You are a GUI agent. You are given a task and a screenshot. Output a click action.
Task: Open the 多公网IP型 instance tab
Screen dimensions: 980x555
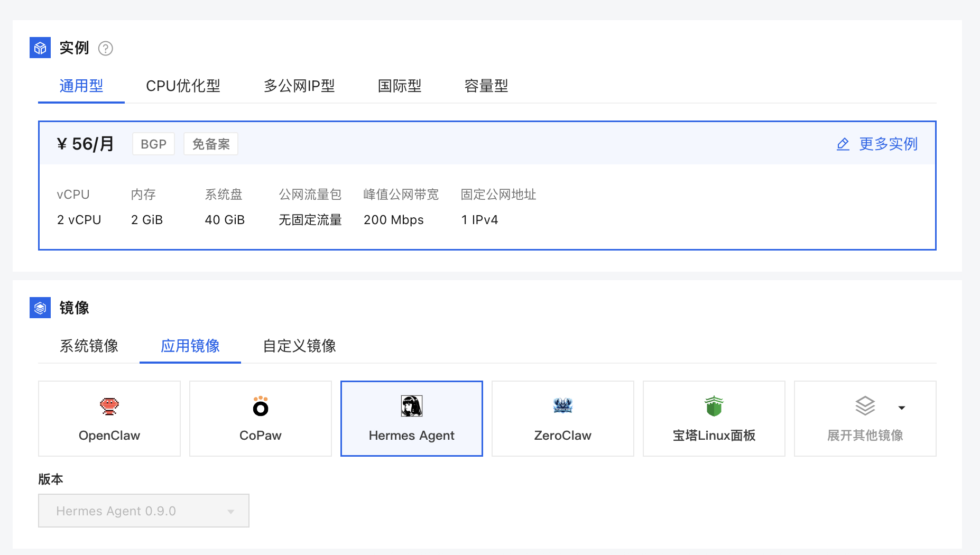pyautogui.click(x=299, y=86)
